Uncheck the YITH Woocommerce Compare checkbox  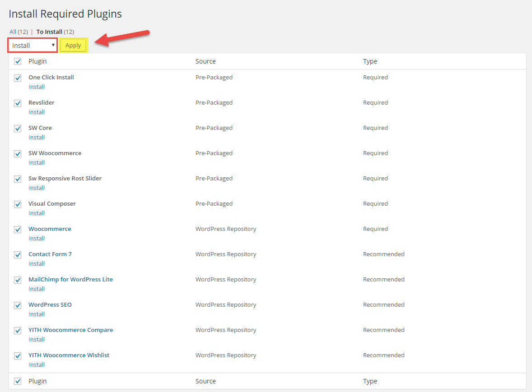point(18,331)
